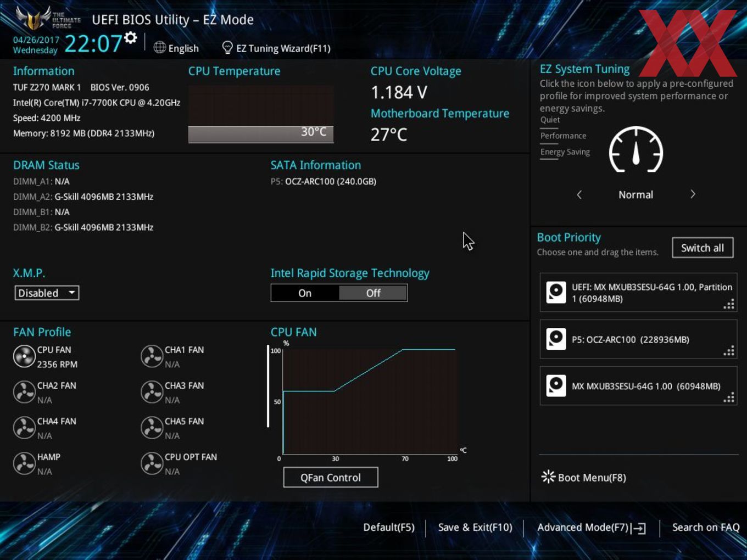The image size is (747, 560).
Task: Click the 2356 RPM CPU fan speed
Action: point(57,364)
